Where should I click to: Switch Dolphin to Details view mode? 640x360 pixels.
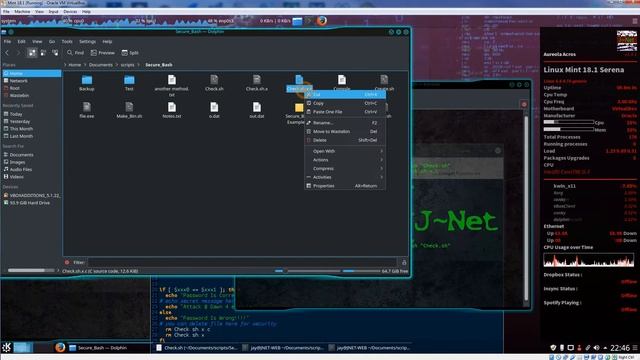click(x=55, y=53)
